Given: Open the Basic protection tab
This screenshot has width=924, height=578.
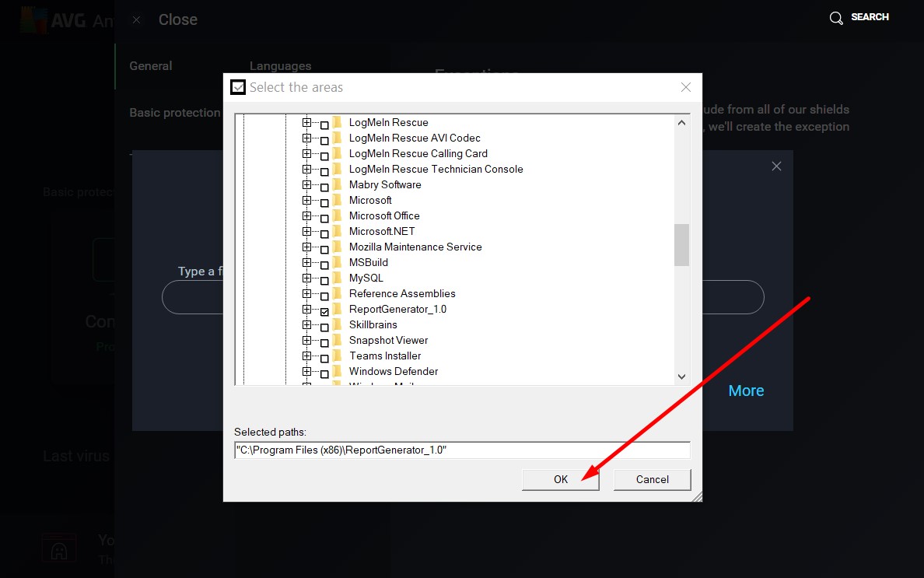Looking at the screenshot, I should [x=175, y=113].
